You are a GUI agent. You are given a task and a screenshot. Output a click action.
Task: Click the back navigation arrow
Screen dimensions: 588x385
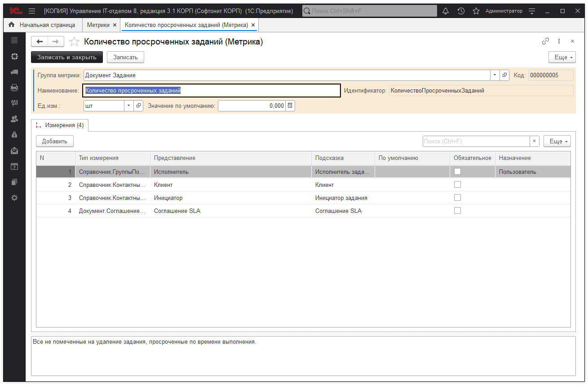click(40, 42)
